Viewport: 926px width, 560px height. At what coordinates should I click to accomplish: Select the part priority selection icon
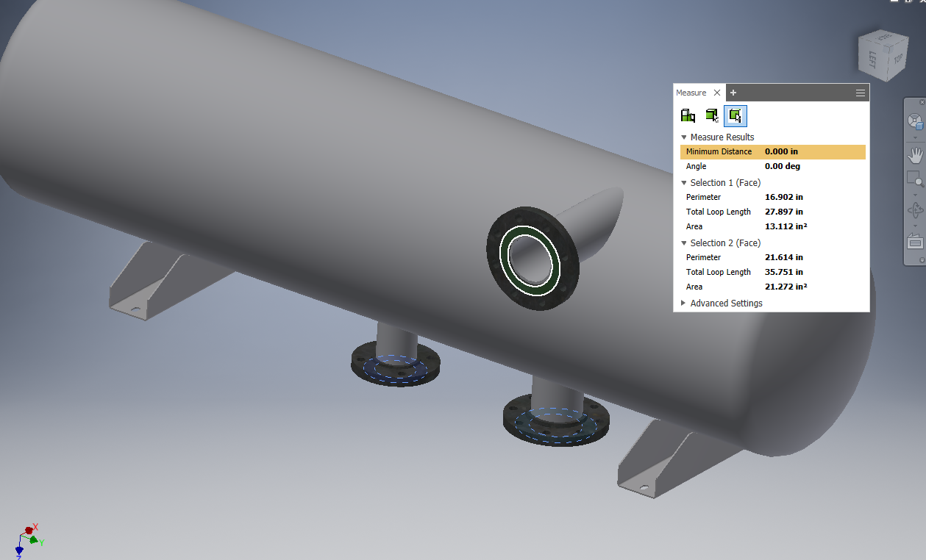pyautogui.click(x=711, y=115)
